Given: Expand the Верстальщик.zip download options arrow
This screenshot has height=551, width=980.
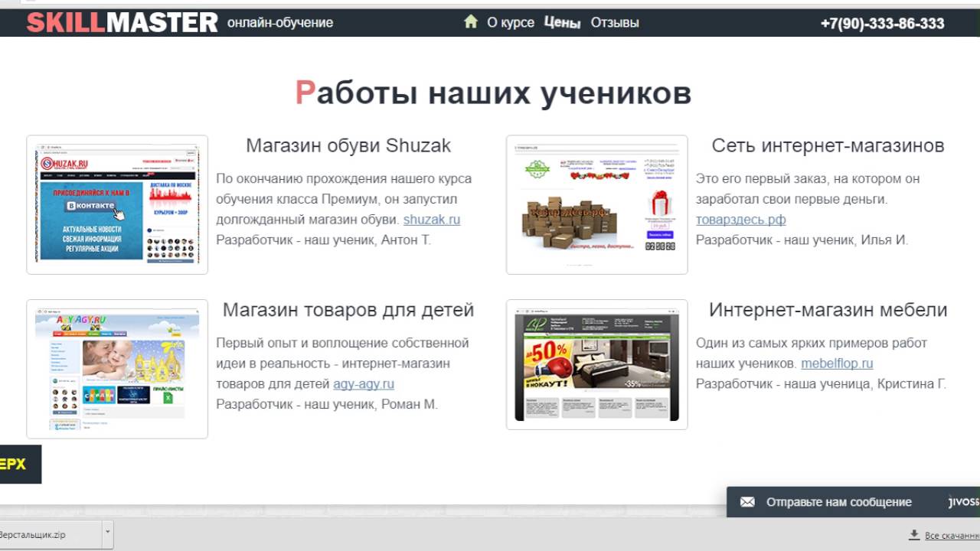Looking at the screenshot, I should (x=107, y=534).
